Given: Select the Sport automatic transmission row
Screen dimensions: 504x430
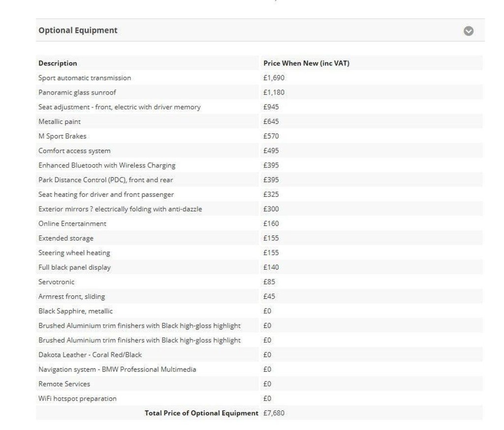Looking at the screenshot, I should tap(85, 78).
